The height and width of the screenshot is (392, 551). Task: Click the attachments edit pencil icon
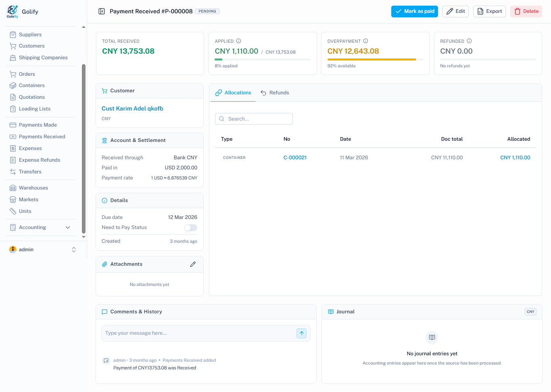[193, 264]
